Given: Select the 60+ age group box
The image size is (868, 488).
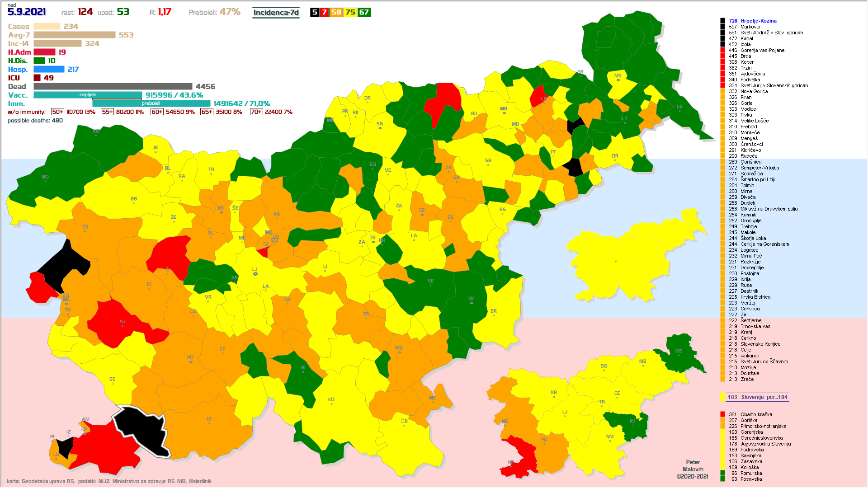Looking at the screenshot, I should [157, 112].
